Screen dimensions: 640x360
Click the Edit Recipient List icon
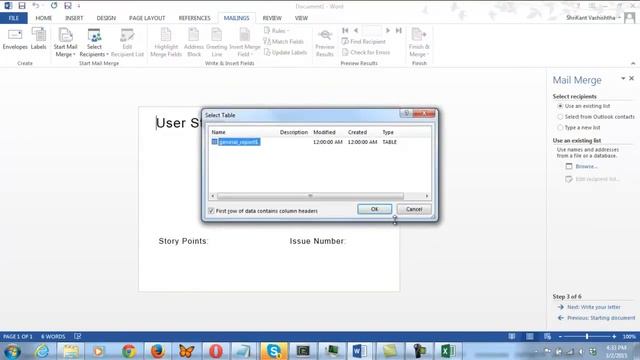click(x=127, y=42)
